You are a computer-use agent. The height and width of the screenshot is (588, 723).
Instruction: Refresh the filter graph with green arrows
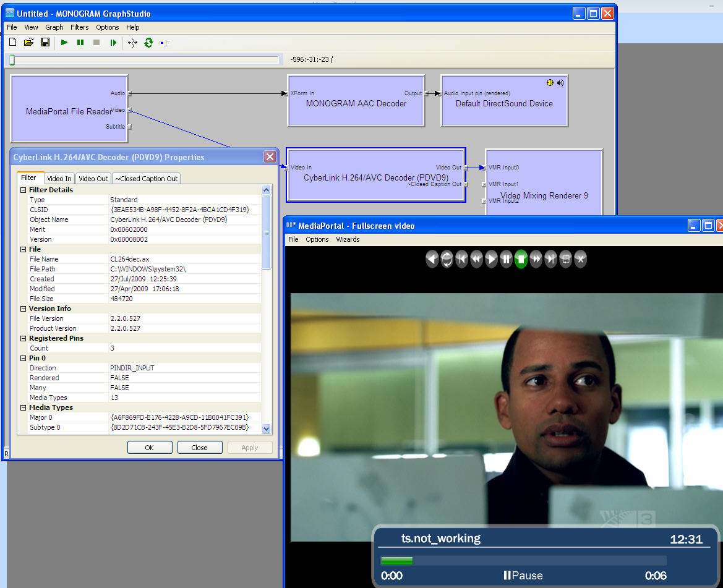(148, 43)
